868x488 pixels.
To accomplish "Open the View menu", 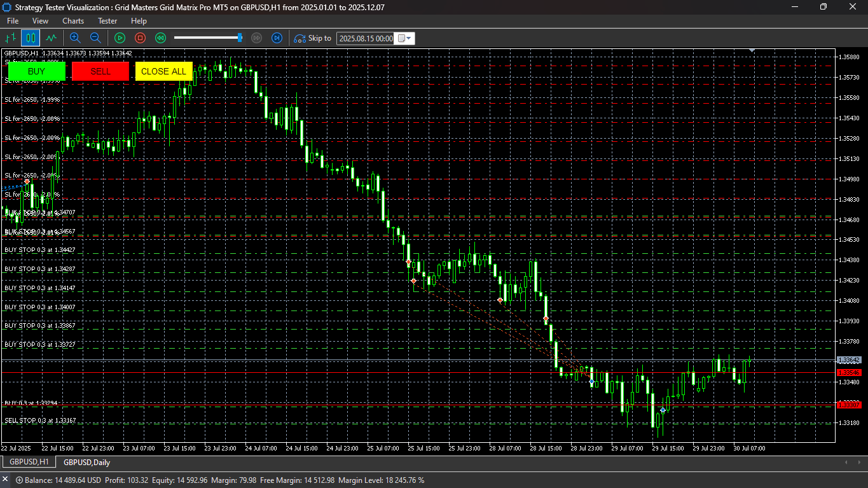I will pos(40,21).
